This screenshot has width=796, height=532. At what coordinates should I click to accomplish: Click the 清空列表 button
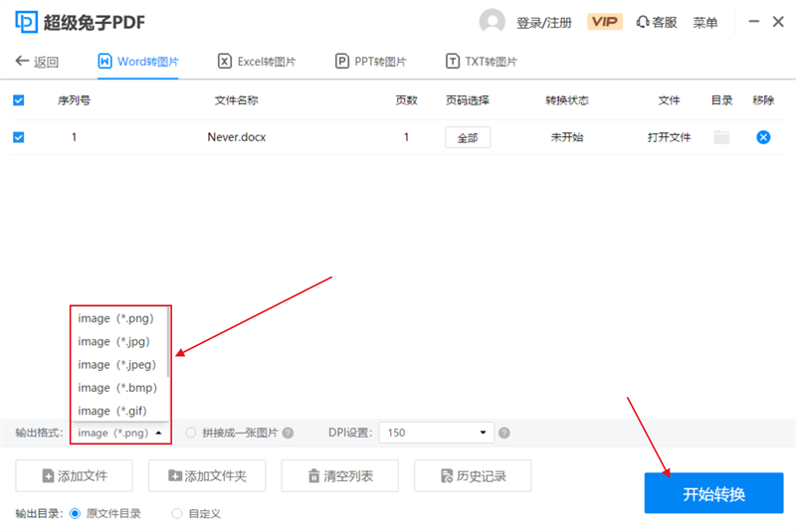pos(340,475)
